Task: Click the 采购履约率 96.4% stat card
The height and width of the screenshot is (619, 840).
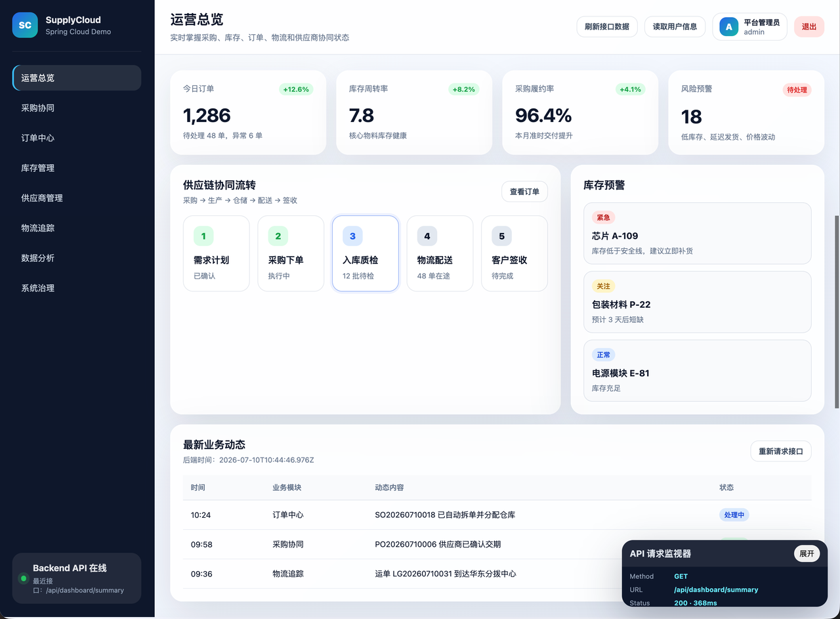Action: (x=580, y=113)
